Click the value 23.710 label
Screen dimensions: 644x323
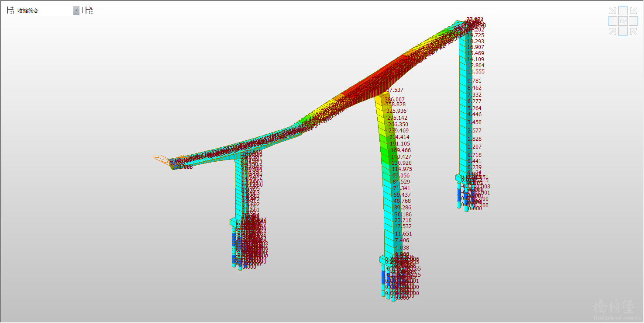[x=403, y=220]
